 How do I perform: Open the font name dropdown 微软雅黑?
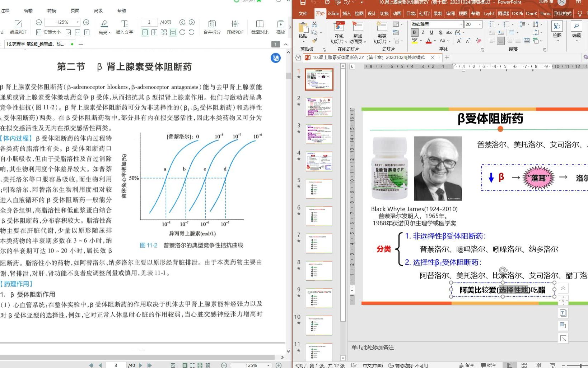461,24
